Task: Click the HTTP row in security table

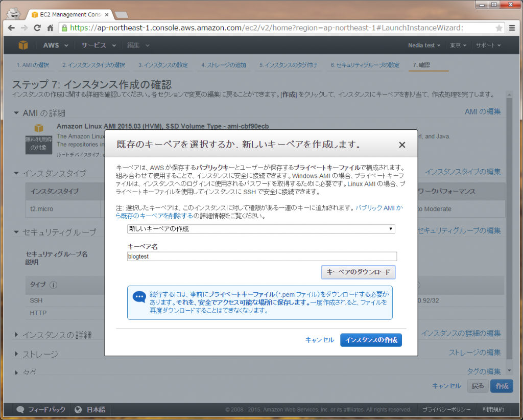Action: [65, 313]
